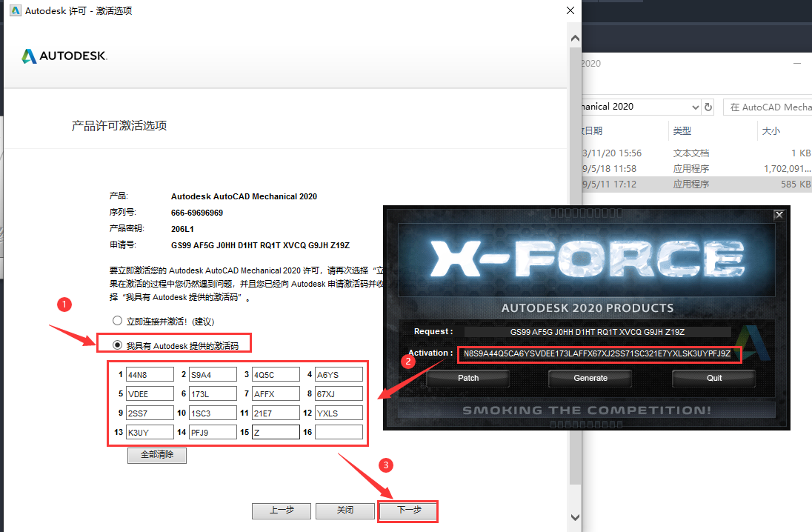This screenshot has height=532, width=812.
Task: Click the Quit button in X-Force
Action: click(713, 378)
